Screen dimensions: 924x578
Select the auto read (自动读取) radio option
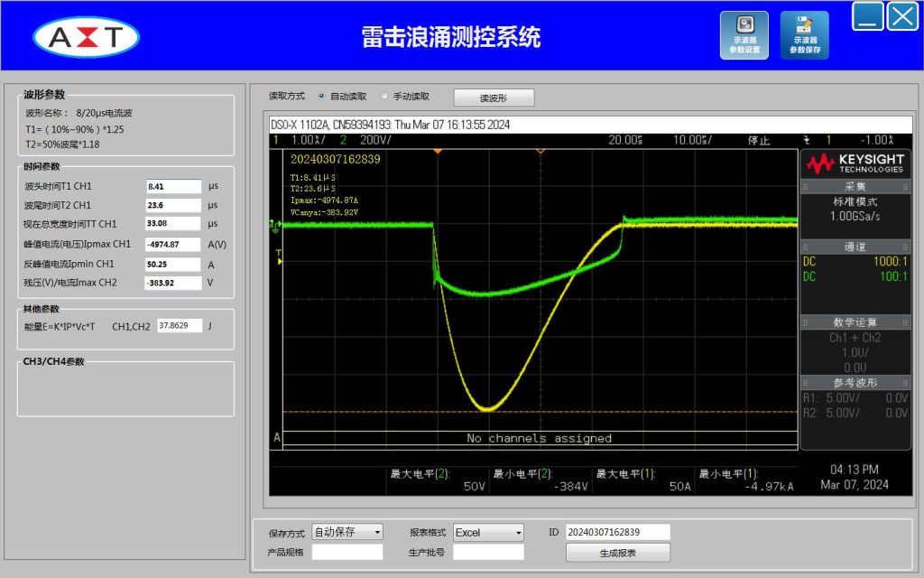[322, 96]
